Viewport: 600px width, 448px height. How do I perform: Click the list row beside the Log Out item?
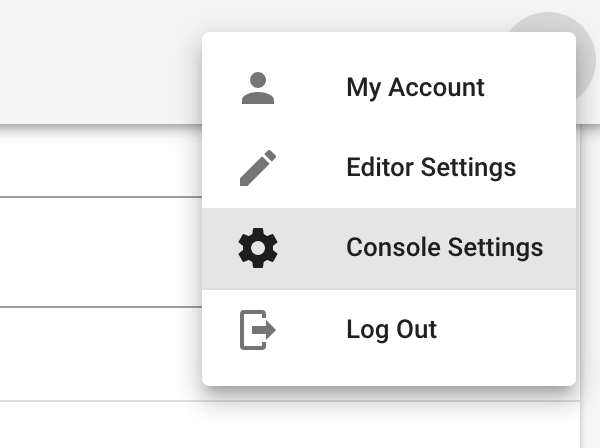pos(100,354)
